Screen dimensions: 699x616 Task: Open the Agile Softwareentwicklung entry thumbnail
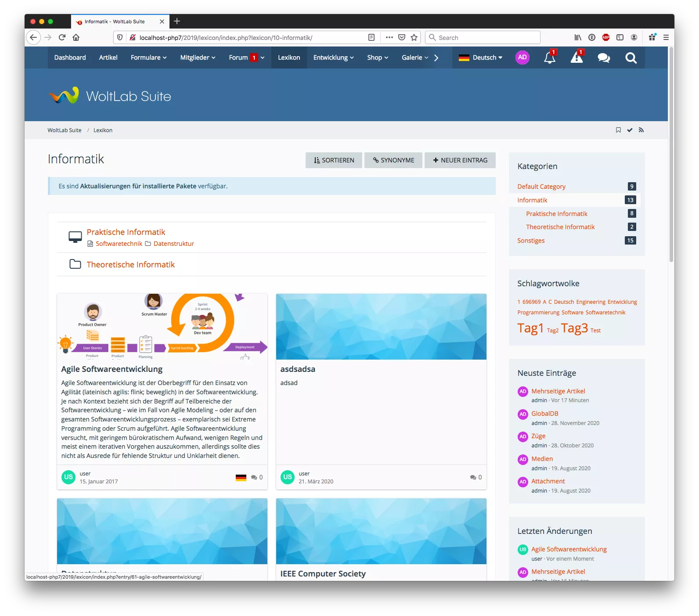[x=162, y=327]
